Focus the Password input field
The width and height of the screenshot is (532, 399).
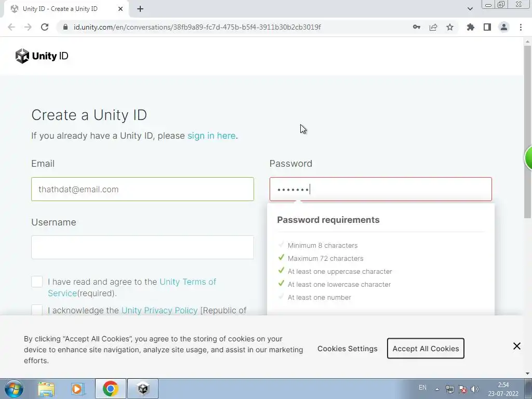380,189
